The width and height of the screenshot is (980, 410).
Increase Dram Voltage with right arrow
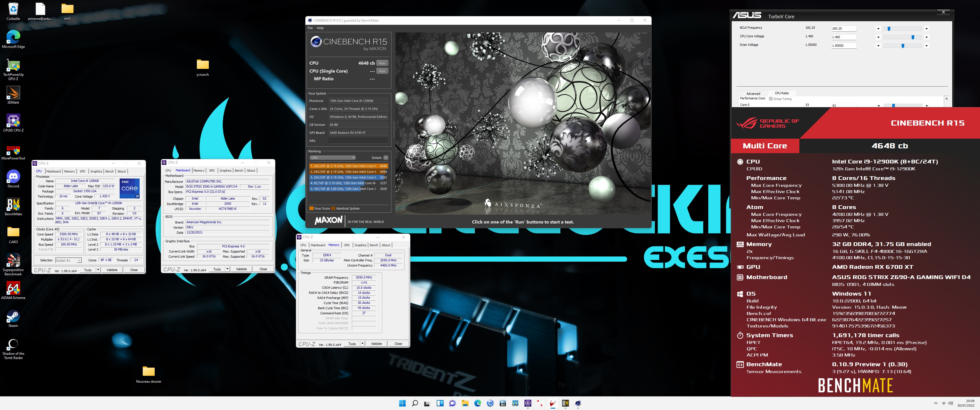(927, 46)
